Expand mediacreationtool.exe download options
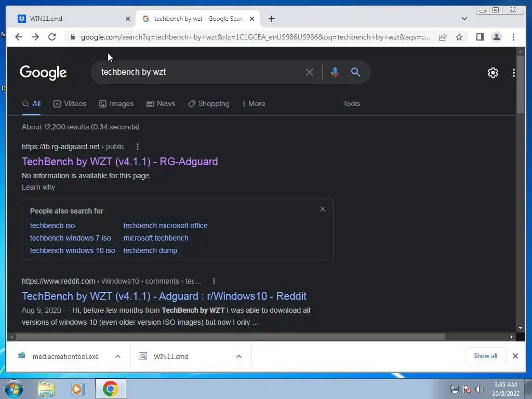This screenshot has width=532, height=399. coord(118,356)
